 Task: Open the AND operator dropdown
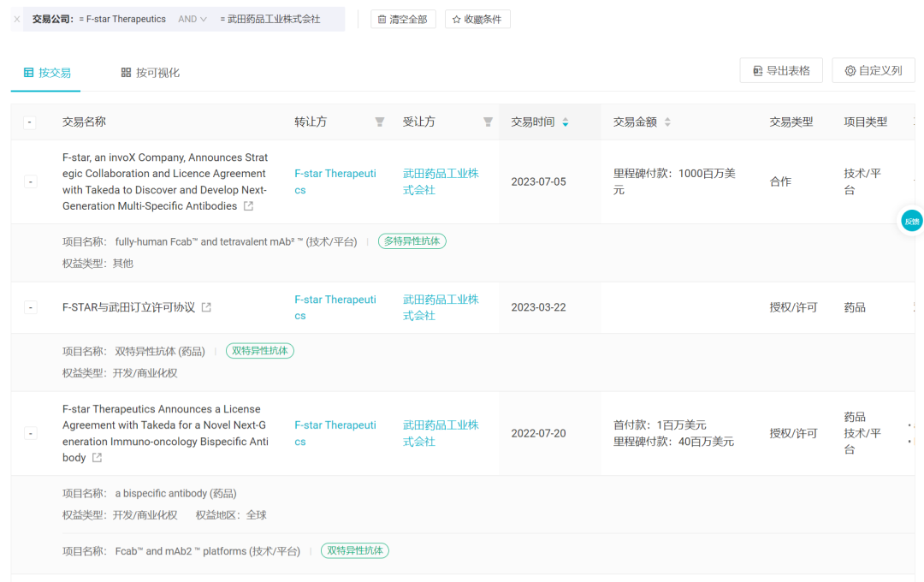192,19
